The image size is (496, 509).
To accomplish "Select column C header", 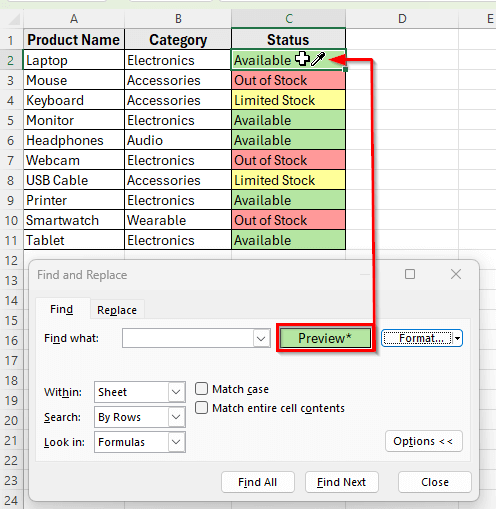I will [289, 19].
